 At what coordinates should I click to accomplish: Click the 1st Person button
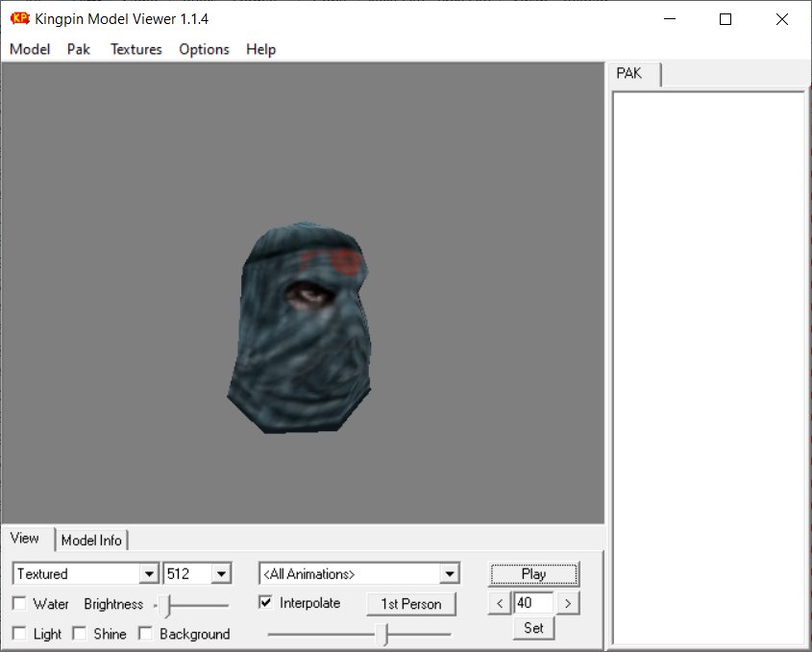click(411, 604)
